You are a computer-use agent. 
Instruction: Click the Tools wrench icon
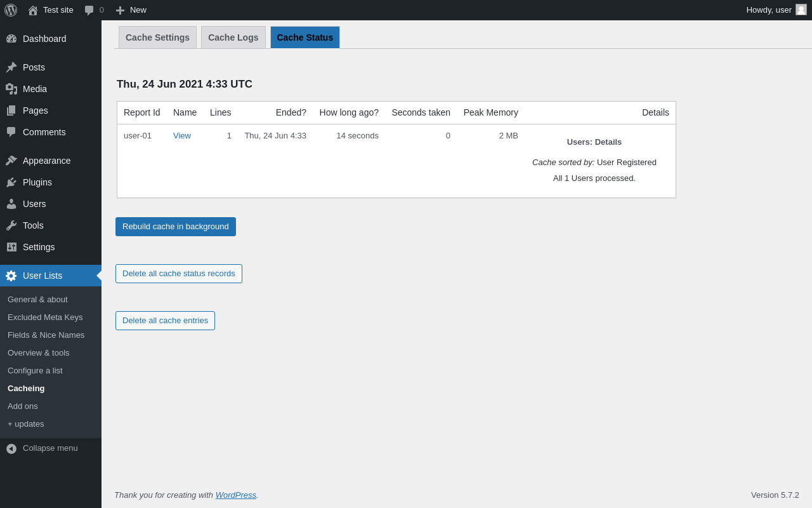click(11, 225)
